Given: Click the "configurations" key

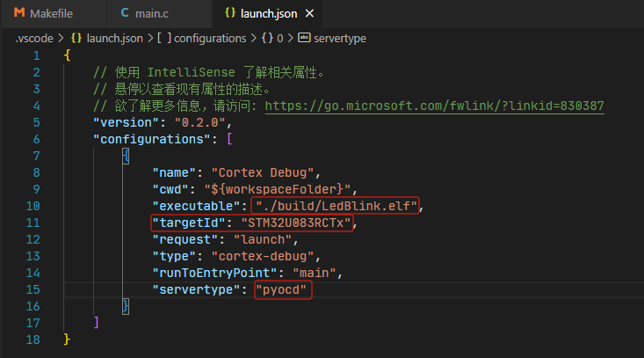Looking at the screenshot, I should (x=152, y=139).
